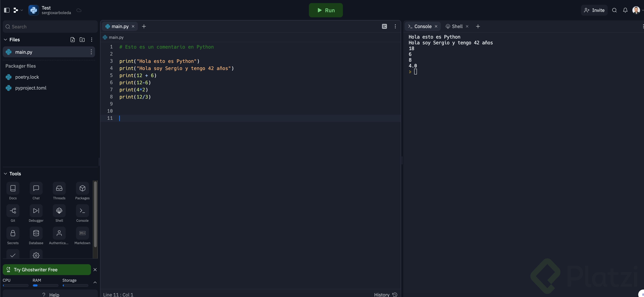
Task: Open the Authentication tool
Action: [59, 236]
